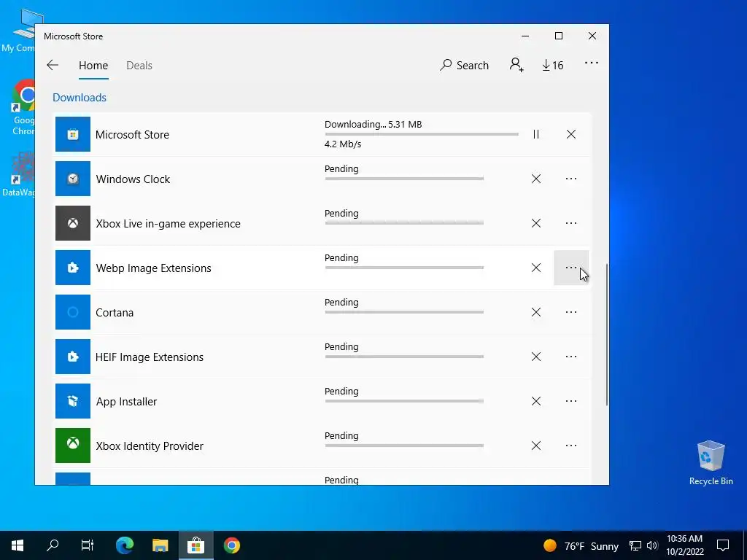
Task: Open more options for Webp Image Extensions
Action: [571, 268]
